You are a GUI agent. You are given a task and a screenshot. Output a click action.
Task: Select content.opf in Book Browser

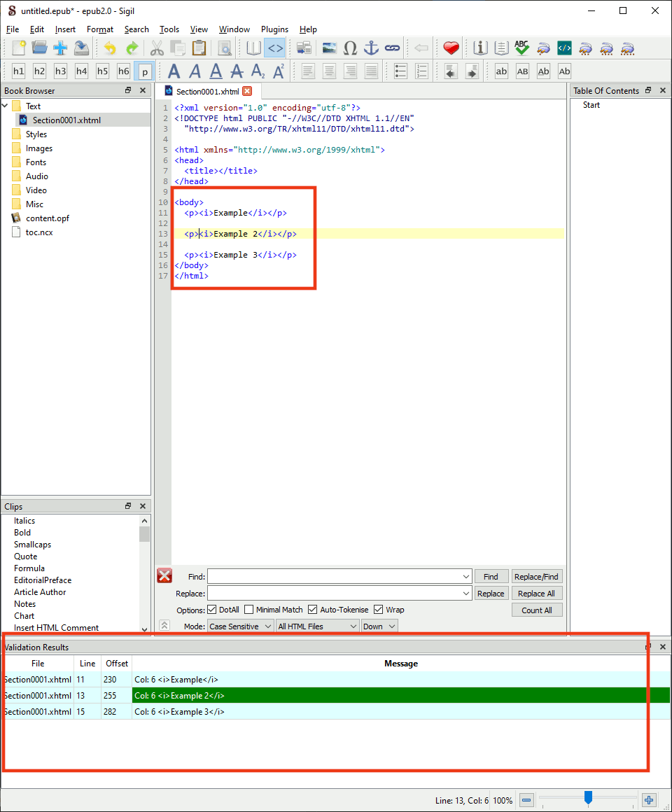[x=47, y=218]
